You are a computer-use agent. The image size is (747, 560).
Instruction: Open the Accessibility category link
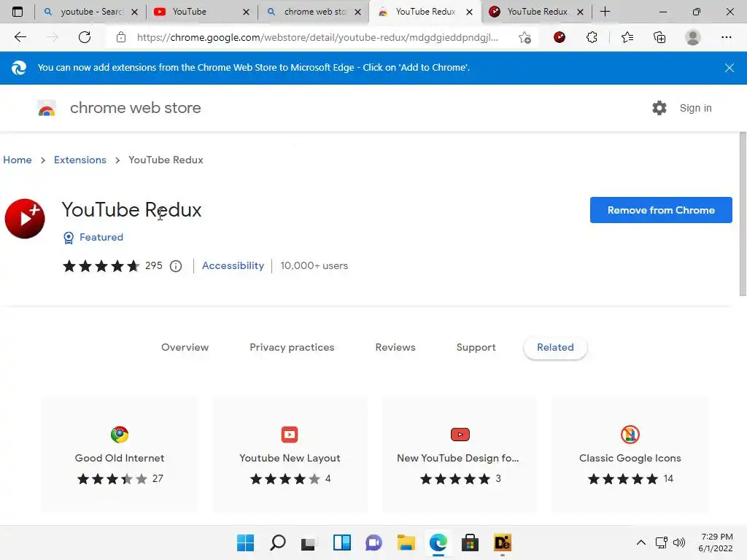233,265
